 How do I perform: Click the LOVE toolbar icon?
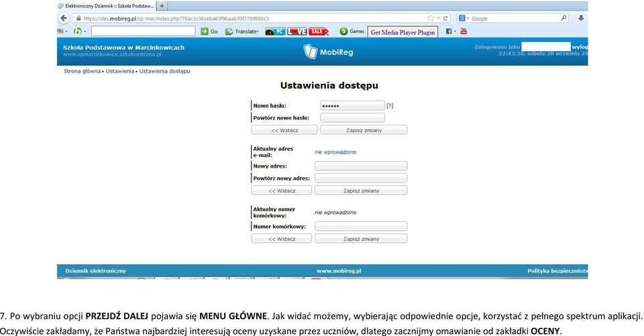(x=297, y=32)
